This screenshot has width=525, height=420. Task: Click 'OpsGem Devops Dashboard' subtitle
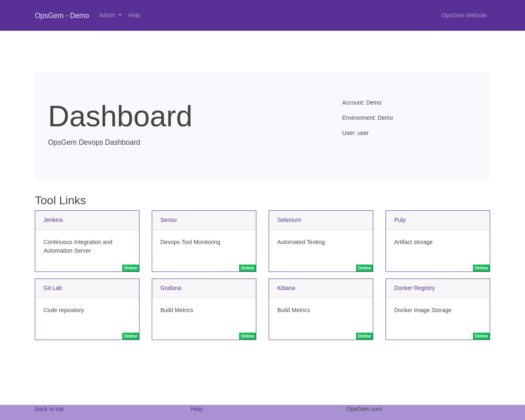[94, 142]
